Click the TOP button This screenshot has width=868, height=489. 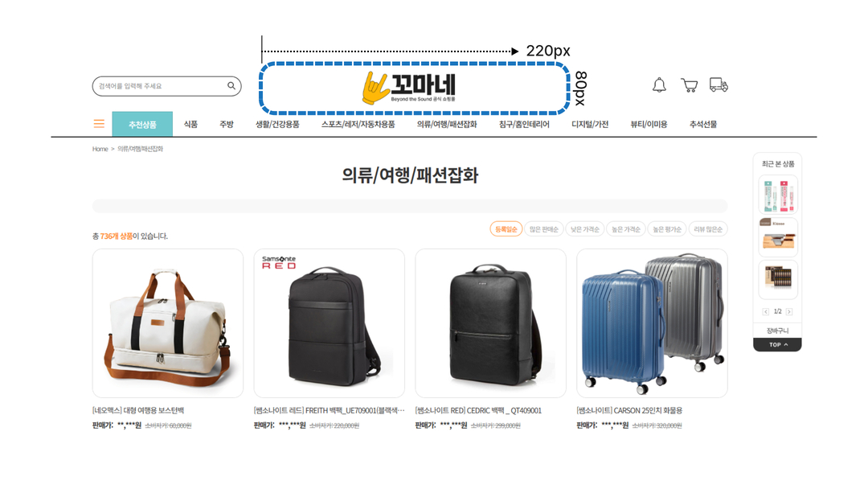coord(777,344)
